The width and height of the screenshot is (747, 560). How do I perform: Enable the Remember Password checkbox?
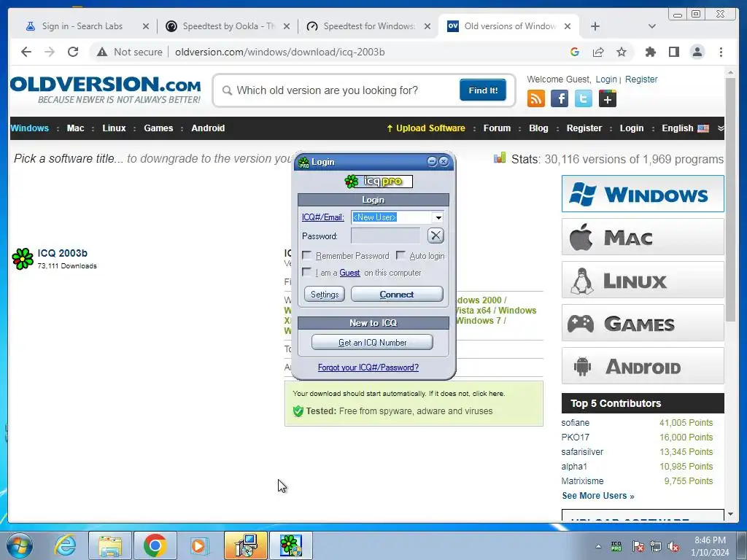click(x=307, y=256)
